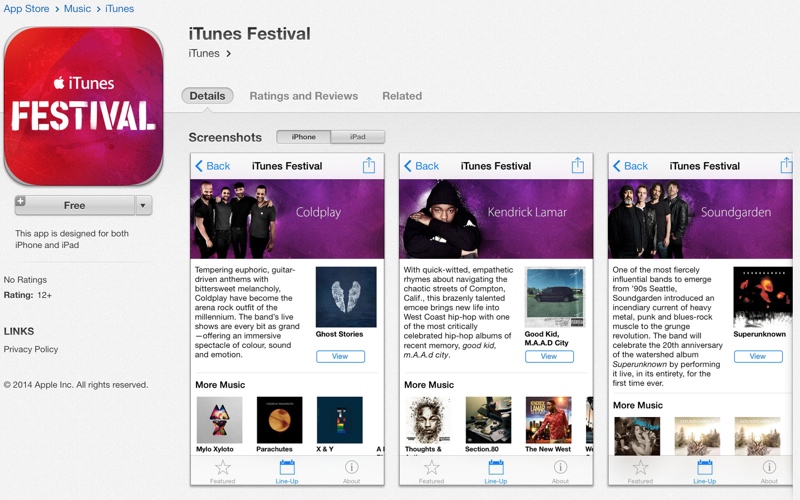The width and height of the screenshot is (800, 500).
Task: Switch screenshots to iPad
Action: (x=358, y=137)
